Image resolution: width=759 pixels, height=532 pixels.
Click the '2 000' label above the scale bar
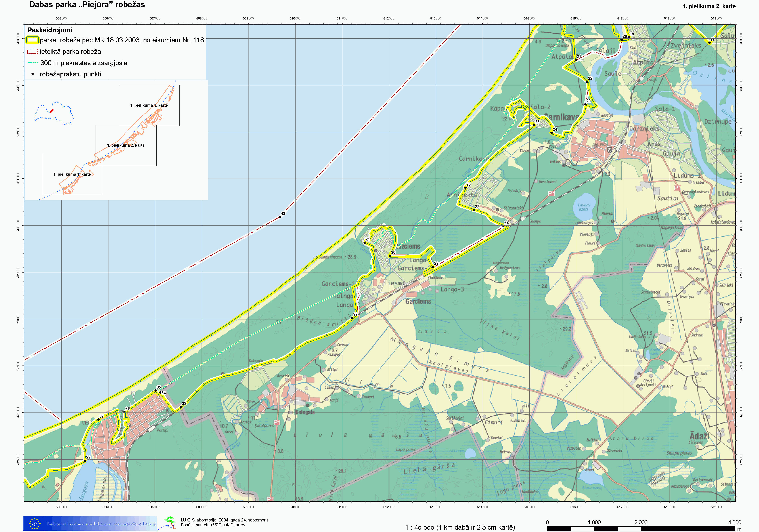641,522
